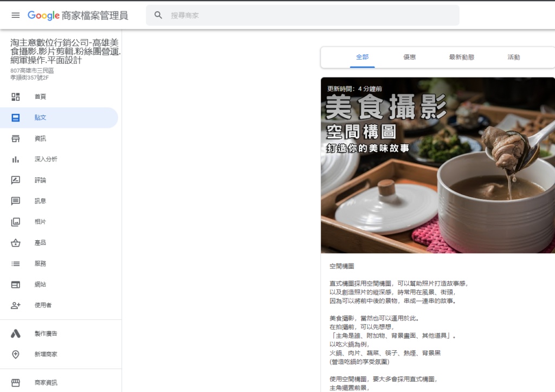Click the 訊息 message bubble icon
Image resolution: width=555 pixels, height=392 pixels.
pyautogui.click(x=16, y=201)
